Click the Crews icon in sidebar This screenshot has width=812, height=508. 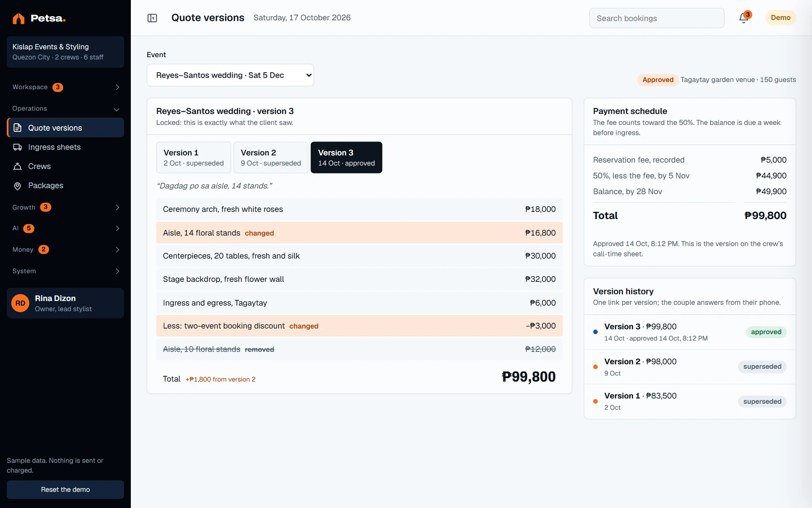tap(17, 166)
